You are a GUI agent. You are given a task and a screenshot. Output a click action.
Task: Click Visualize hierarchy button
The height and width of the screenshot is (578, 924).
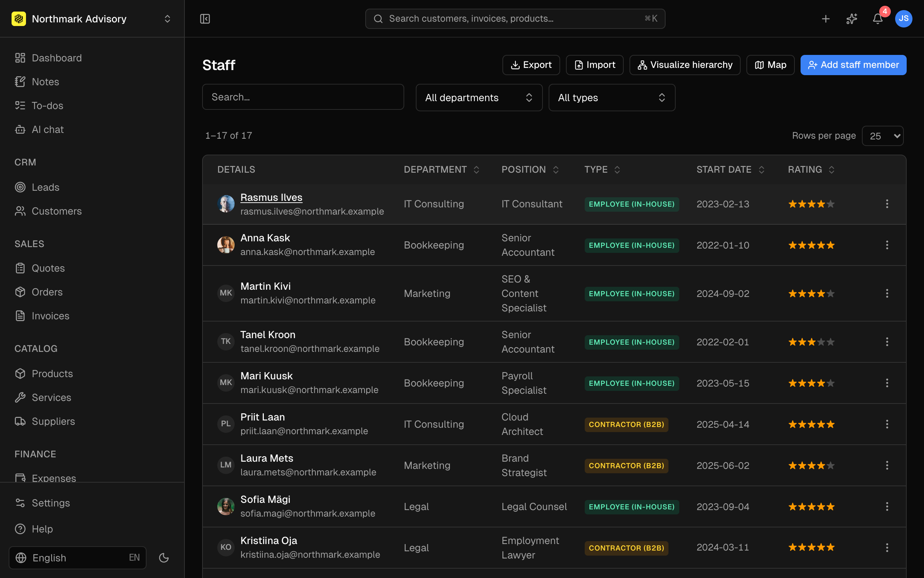685,65
